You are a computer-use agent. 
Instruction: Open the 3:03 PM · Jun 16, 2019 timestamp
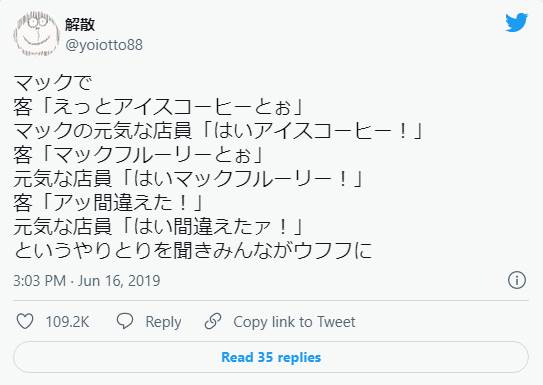(x=87, y=280)
